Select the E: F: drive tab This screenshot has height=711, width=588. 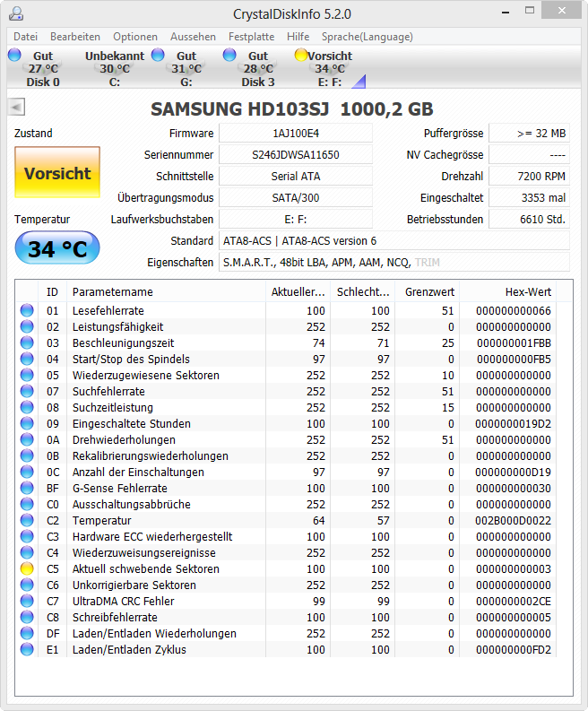[x=330, y=69]
